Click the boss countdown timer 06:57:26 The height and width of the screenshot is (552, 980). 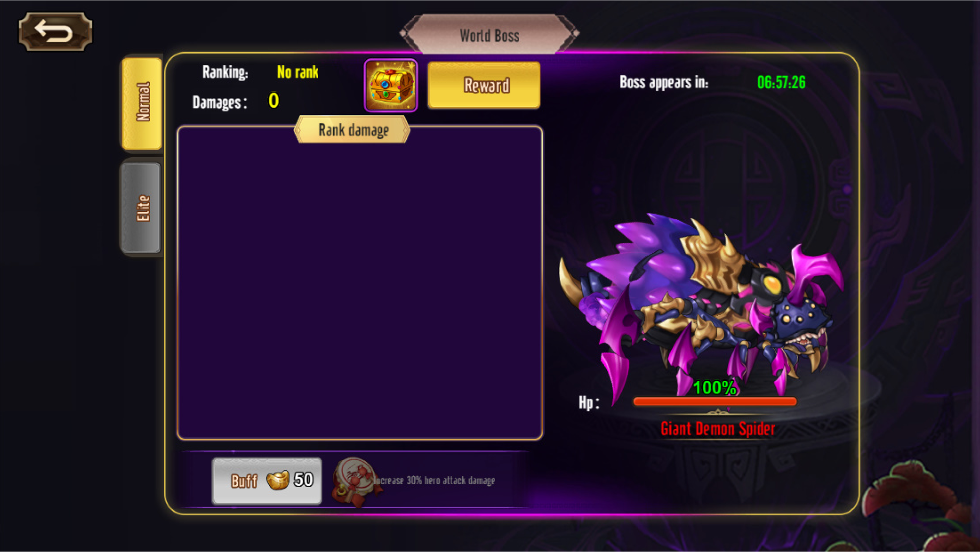[x=781, y=83]
